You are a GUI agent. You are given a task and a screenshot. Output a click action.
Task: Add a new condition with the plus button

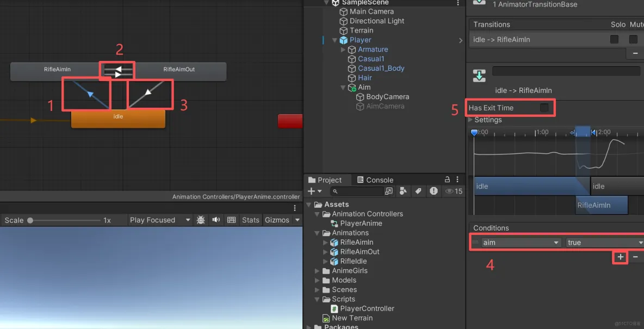point(620,257)
